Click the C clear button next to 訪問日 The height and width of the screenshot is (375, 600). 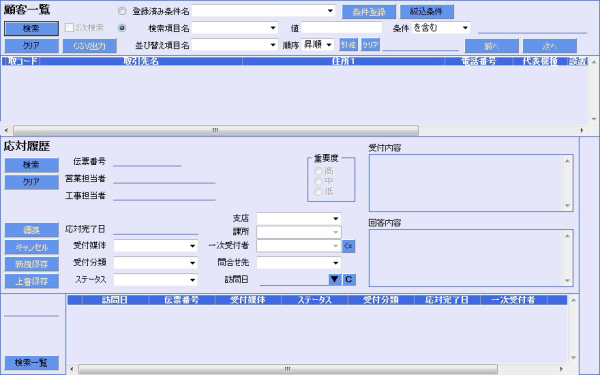click(349, 279)
